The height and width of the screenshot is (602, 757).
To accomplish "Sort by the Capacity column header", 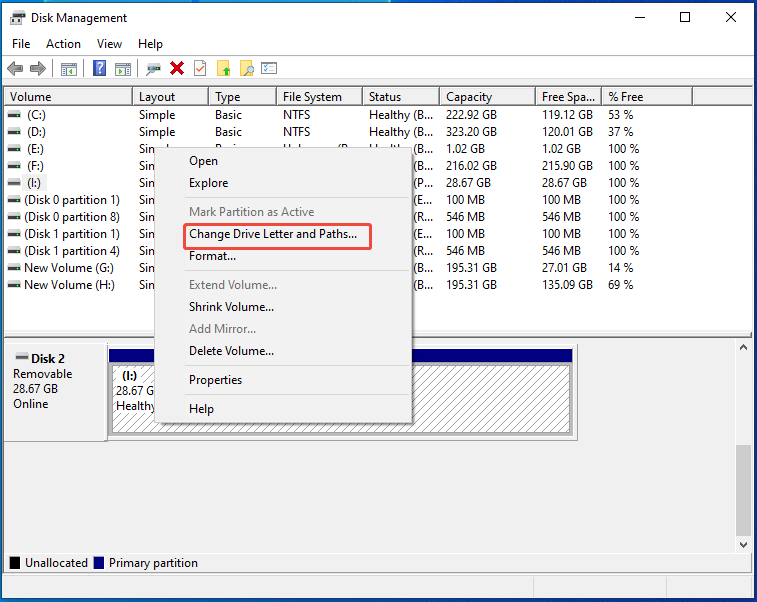I will coord(469,97).
